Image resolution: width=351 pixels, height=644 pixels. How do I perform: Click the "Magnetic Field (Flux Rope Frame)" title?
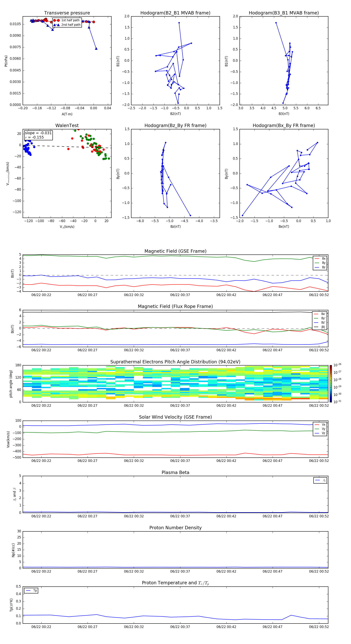pyautogui.click(x=175, y=307)
